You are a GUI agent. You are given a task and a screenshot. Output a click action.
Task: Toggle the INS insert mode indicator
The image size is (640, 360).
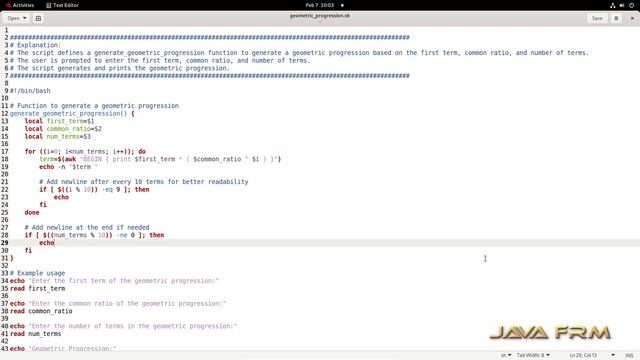point(629,355)
